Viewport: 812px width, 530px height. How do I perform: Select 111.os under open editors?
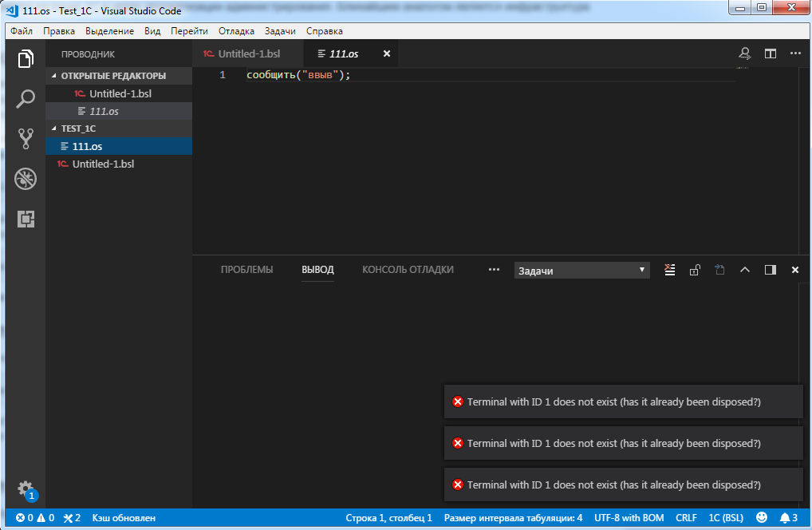(119, 112)
